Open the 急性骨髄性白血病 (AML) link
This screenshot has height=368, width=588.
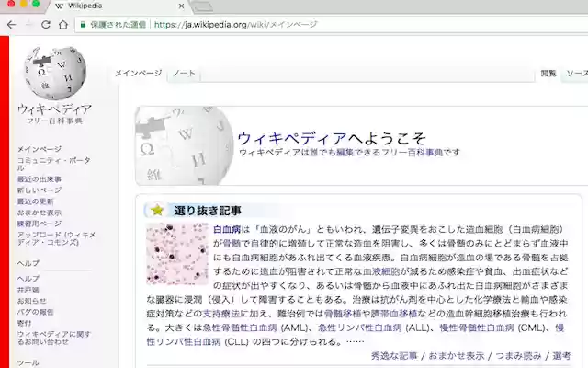tap(240, 328)
